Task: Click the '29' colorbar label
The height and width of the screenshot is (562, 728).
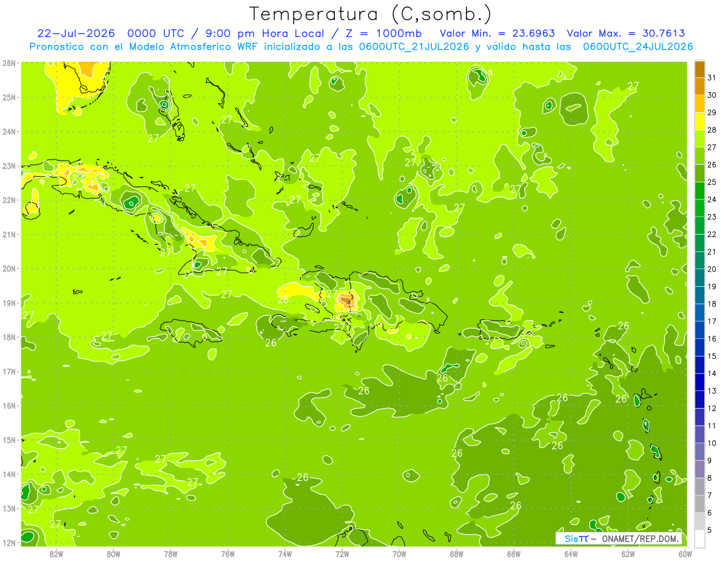Action: tap(712, 113)
